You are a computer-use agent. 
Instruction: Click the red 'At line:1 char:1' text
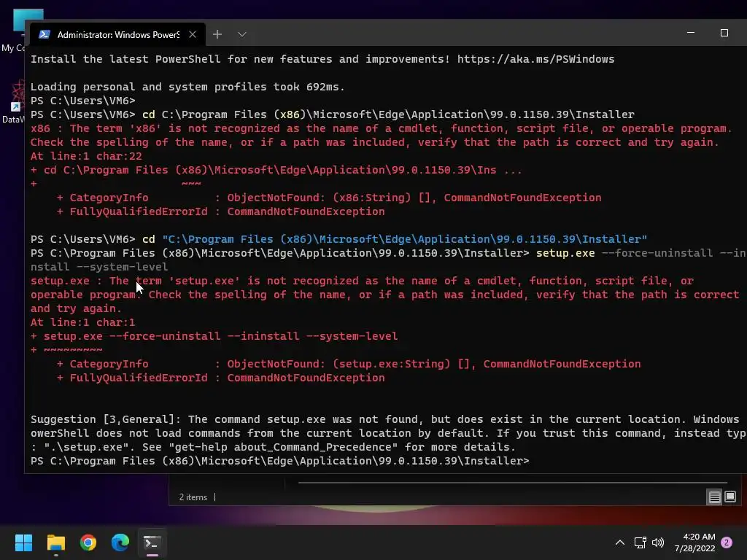83,322
